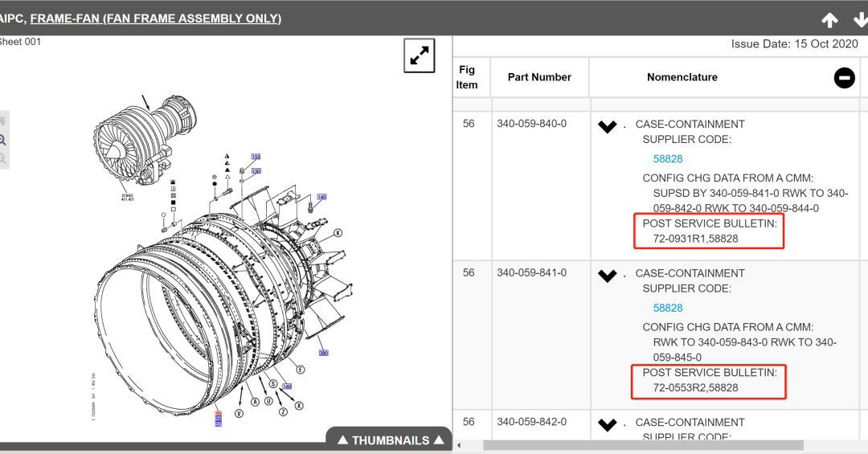Click callout letter E in the diagram

pyautogui.click(x=300, y=370)
